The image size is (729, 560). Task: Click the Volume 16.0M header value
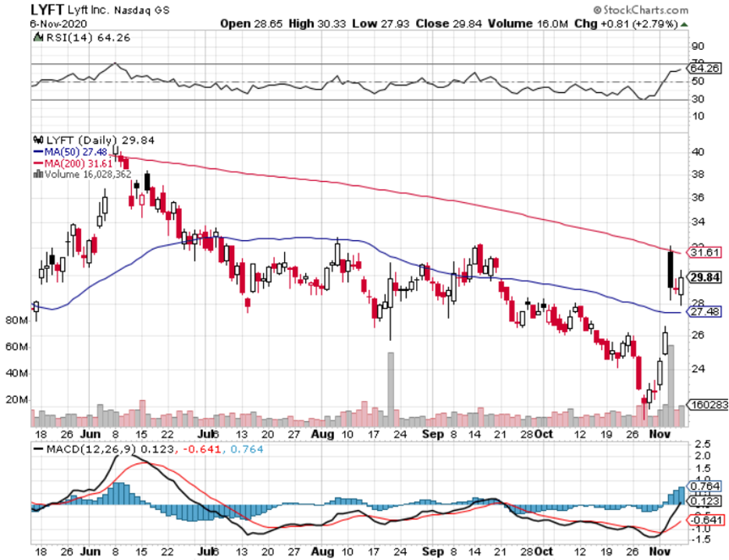(x=528, y=23)
